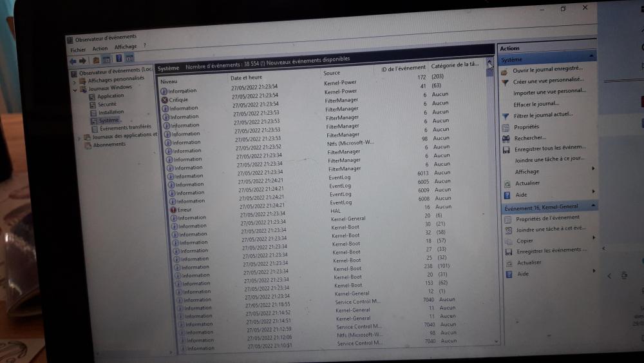This screenshot has height=363, width=644.
Task: Click the Application log icon in tree
Action: pyautogui.click(x=92, y=97)
